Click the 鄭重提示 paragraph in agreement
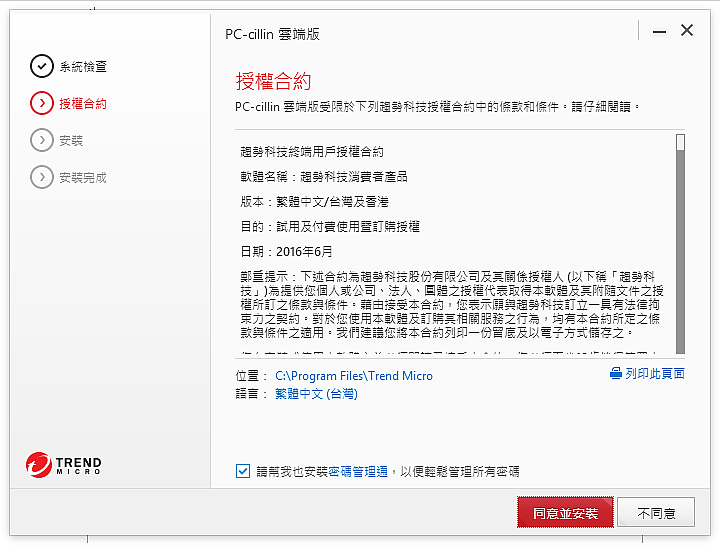720x553 pixels. pos(452,305)
